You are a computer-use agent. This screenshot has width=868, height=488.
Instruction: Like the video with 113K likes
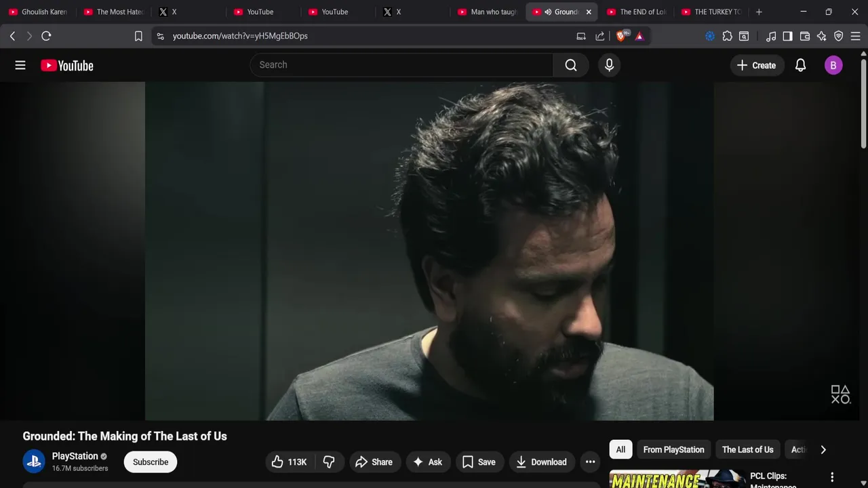point(290,462)
